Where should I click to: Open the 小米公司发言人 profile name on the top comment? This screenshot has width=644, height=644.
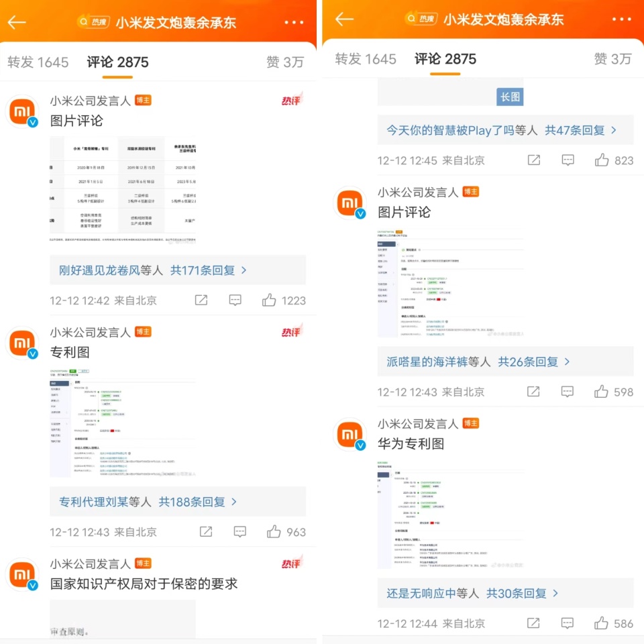tap(91, 101)
